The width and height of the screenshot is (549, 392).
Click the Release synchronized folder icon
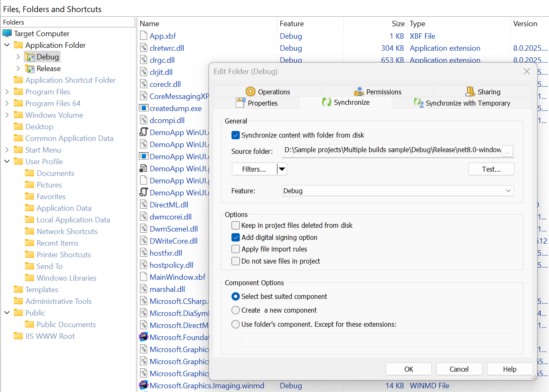click(30, 69)
